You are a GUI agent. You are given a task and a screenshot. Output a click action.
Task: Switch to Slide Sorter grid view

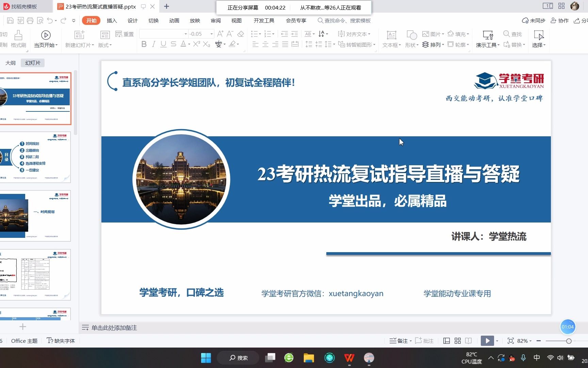458,341
